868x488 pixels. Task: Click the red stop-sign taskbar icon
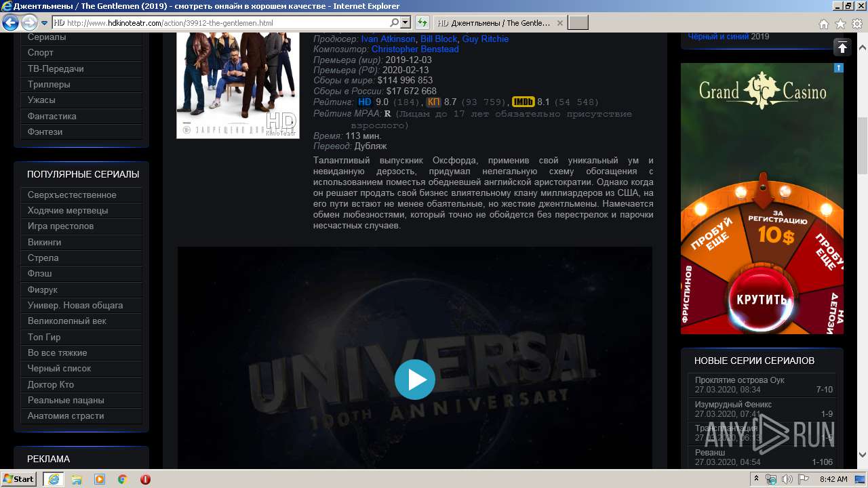145,479
